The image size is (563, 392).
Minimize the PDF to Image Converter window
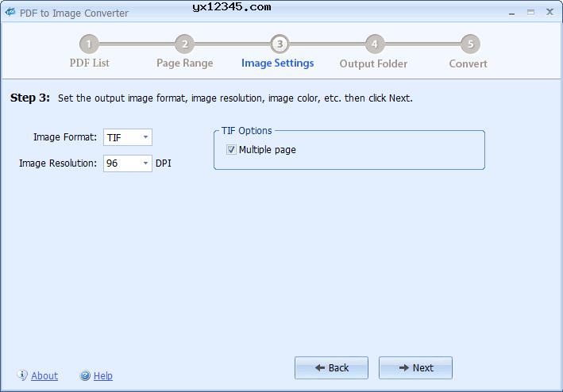coord(512,13)
